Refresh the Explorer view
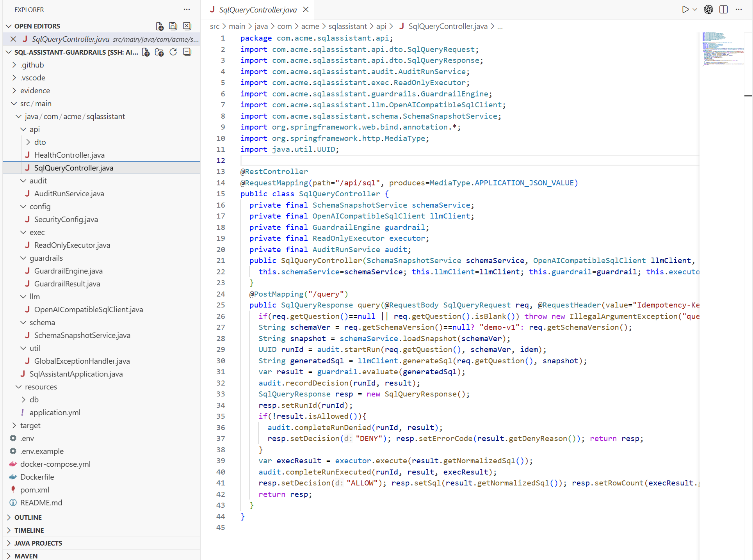This screenshot has height=560, width=753. (173, 52)
